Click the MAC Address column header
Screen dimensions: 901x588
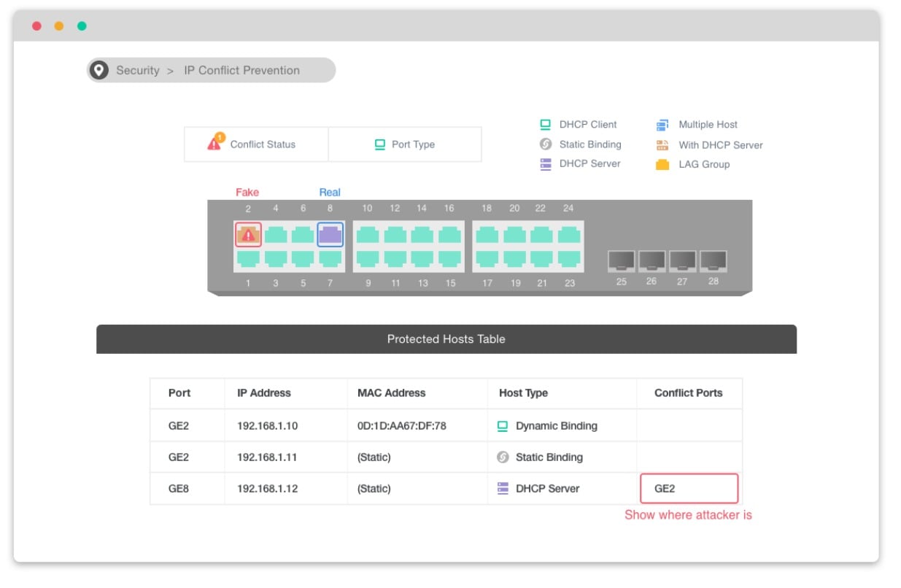coord(392,392)
